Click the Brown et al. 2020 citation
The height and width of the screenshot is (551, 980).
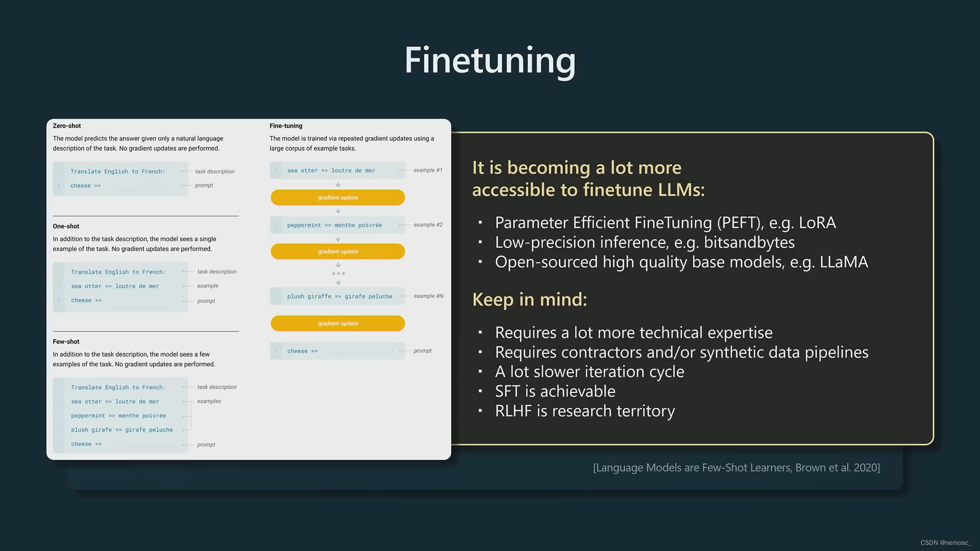coord(737,468)
